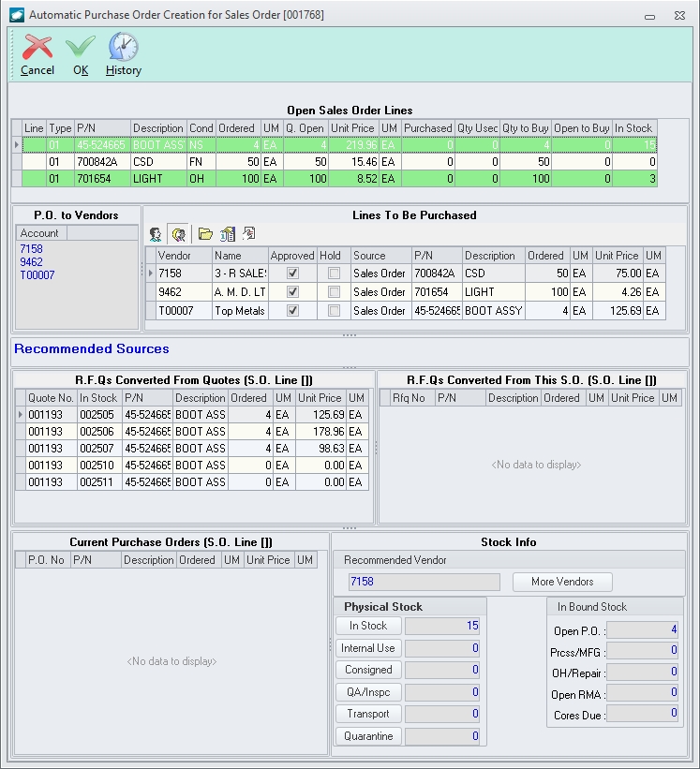This screenshot has width=700, height=769.
Task: Select account T00007 in P.O. to Vendors
Action: pos(37,275)
